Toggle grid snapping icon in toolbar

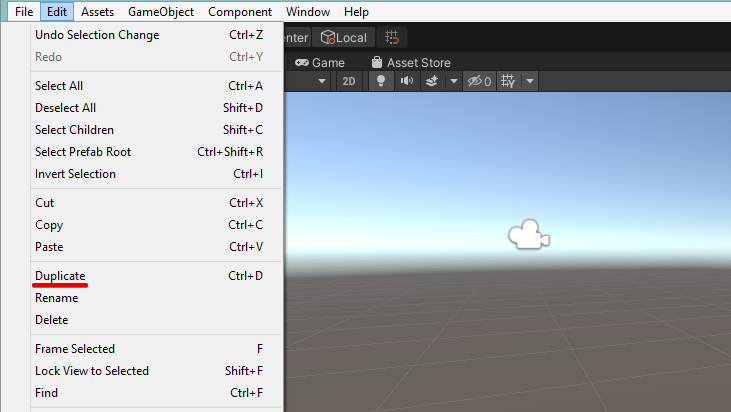392,37
